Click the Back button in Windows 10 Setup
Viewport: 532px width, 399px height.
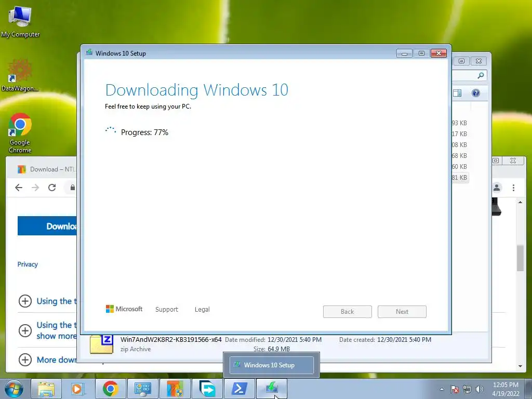pyautogui.click(x=348, y=312)
